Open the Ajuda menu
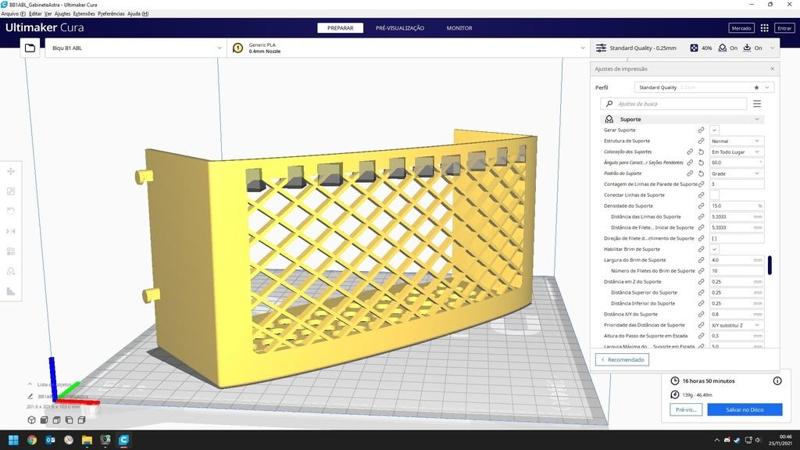800x450 pixels. coord(138,14)
